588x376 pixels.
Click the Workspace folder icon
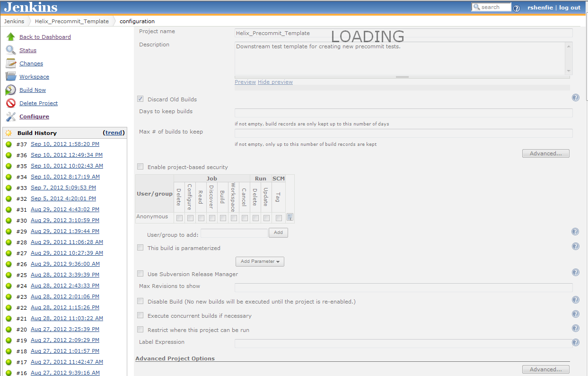[11, 77]
